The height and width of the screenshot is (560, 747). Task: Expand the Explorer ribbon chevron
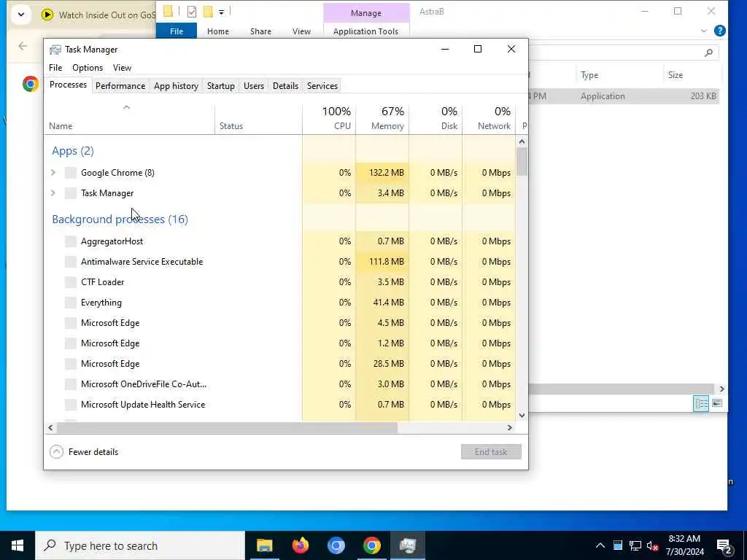click(704, 31)
